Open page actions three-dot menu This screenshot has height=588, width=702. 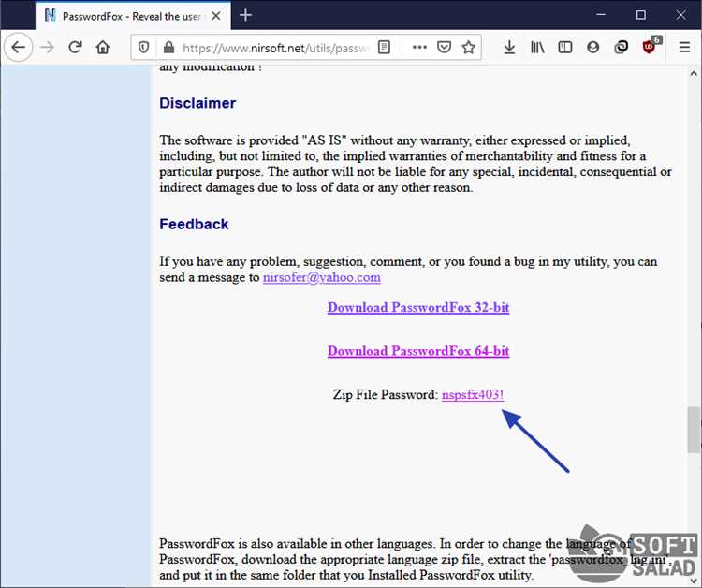point(419,47)
